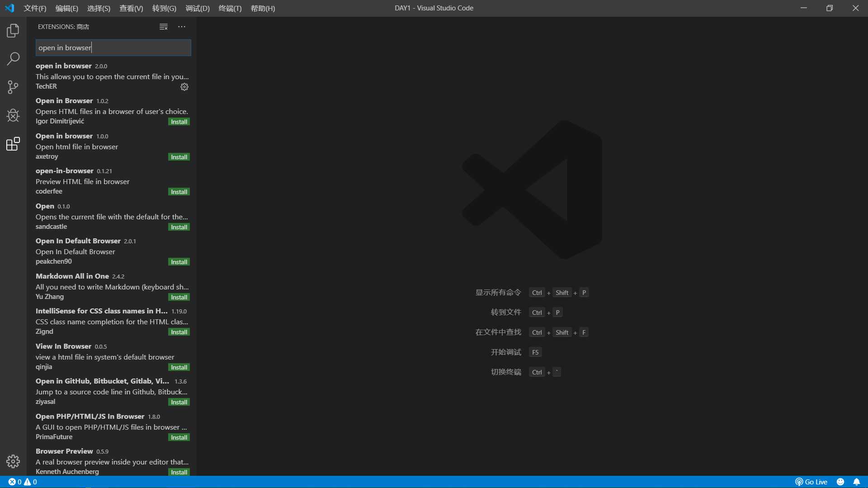
Task: Open the Manage gear in activity bar
Action: [x=13, y=461]
